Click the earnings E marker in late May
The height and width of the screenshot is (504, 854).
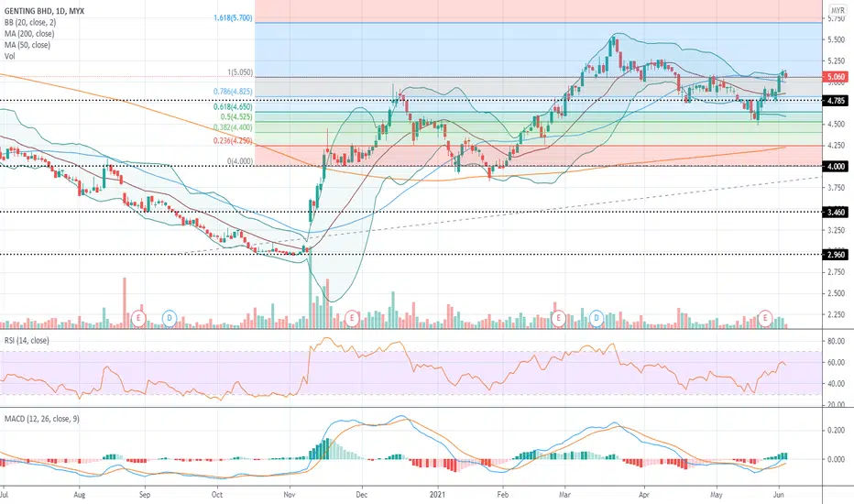(766, 318)
